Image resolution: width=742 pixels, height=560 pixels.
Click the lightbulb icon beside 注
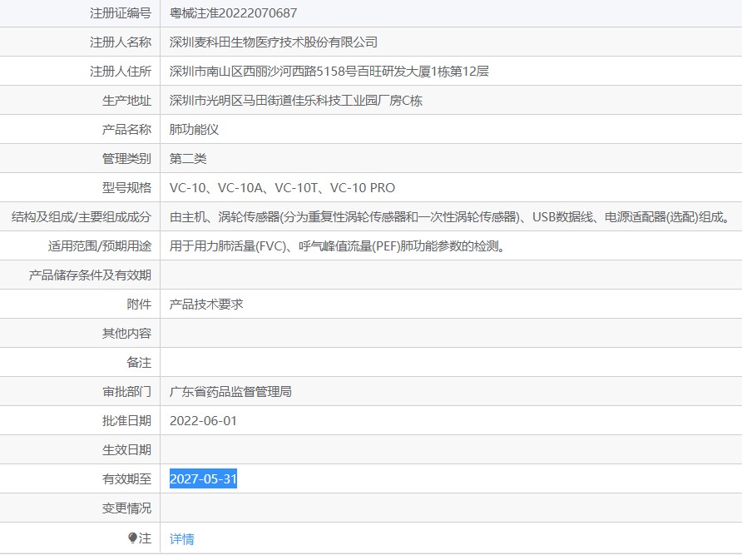(132, 538)
